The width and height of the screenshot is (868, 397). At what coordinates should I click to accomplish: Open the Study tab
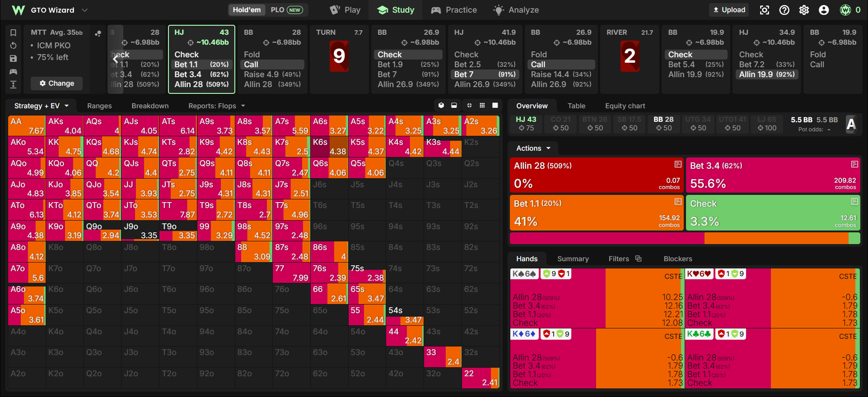(x=396, y=10)
